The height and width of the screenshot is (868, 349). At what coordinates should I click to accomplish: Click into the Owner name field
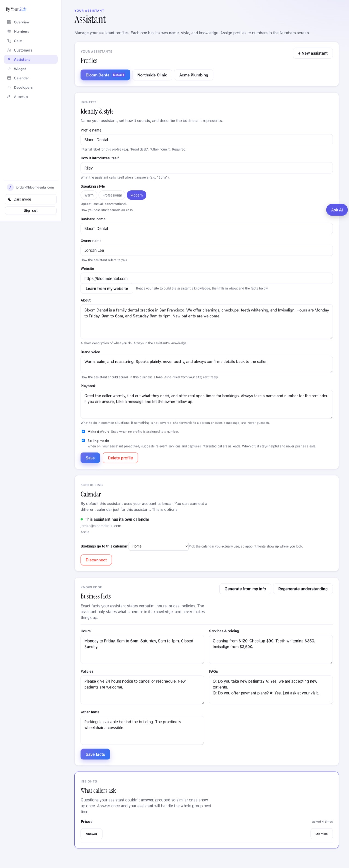(207, 250)
